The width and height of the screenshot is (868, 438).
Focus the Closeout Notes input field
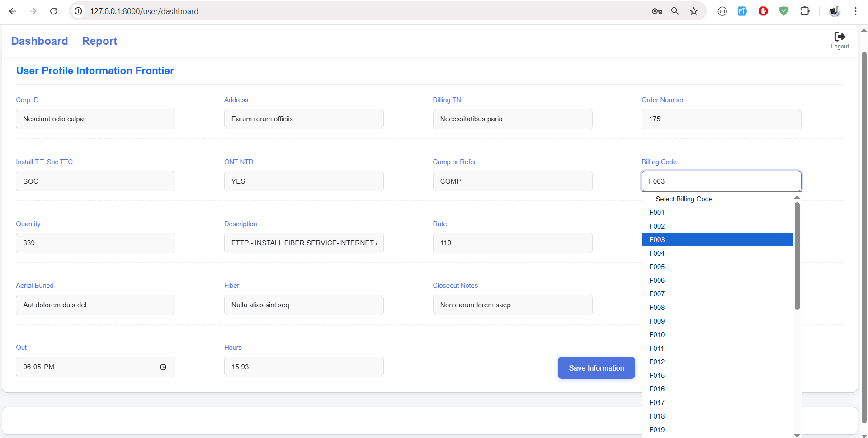click(x=512, y=305)
